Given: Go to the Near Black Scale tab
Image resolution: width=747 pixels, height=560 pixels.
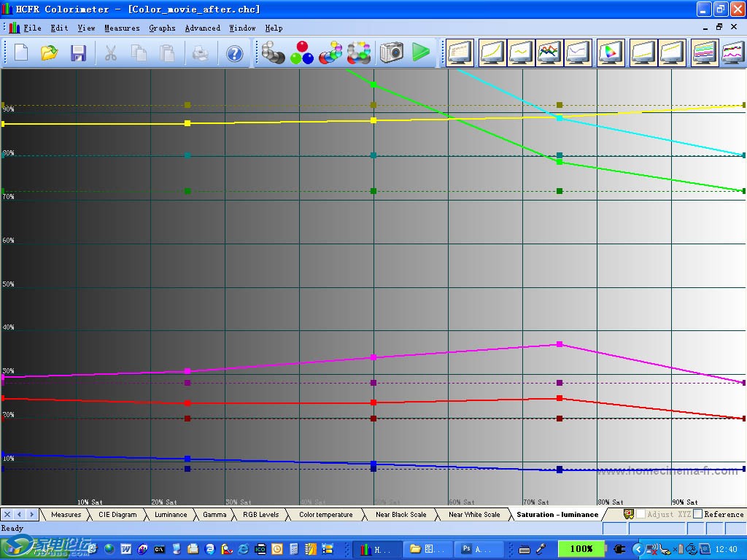Looking at the screenshot, I should (x=400, y=514).
